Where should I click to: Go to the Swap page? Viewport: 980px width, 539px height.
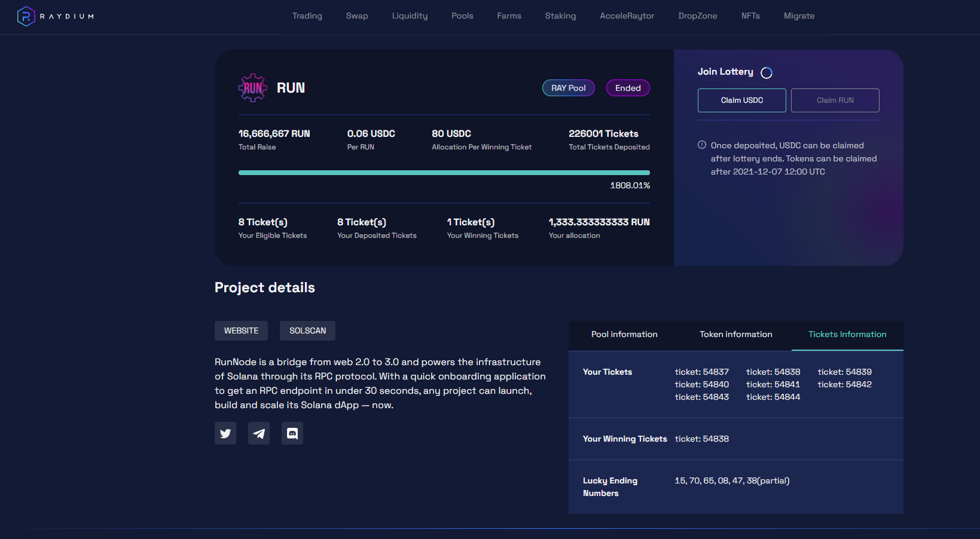point(357,16)
